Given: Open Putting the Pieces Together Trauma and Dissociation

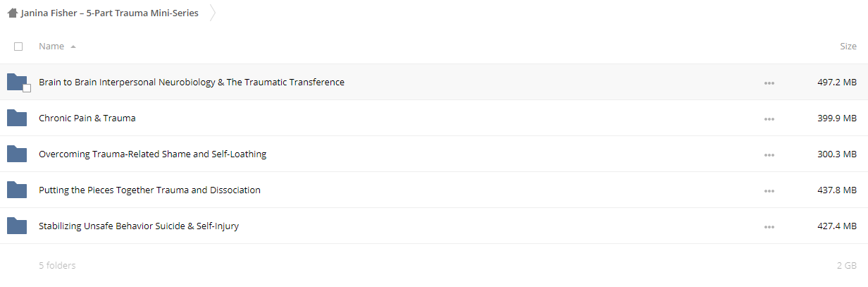Looking at the screenshot, I should [x=149, y=190].
